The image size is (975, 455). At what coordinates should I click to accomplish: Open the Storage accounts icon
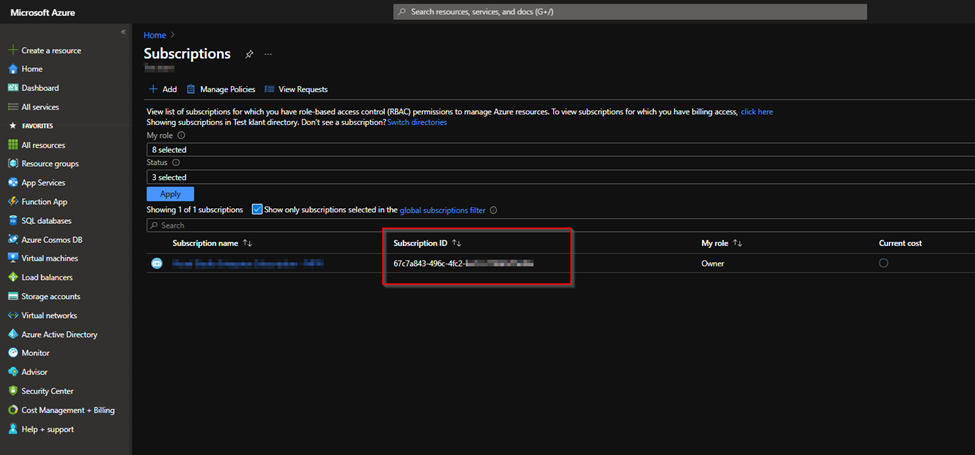click(x=12, y=296)
